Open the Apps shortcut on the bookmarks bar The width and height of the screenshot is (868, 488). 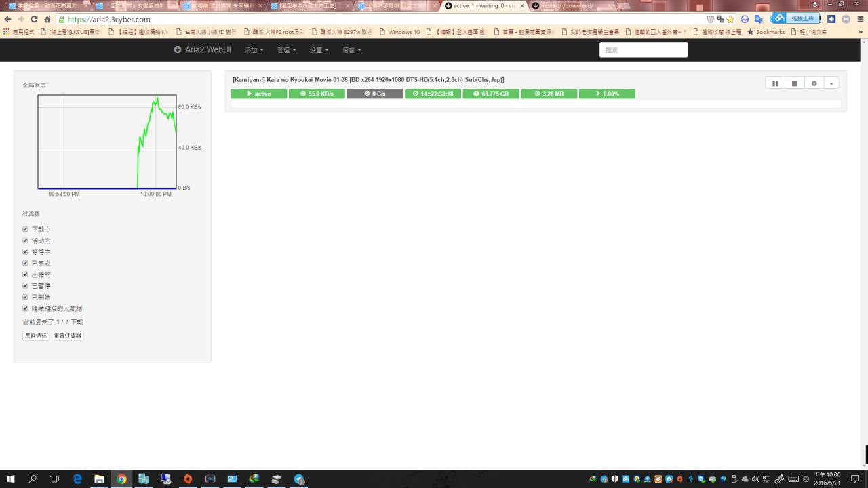coord(18,32)
